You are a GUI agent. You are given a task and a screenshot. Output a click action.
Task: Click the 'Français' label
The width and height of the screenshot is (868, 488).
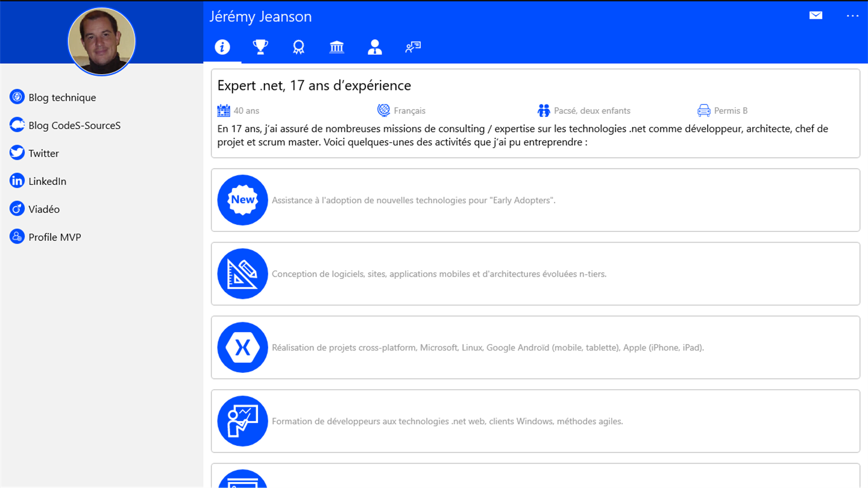pos(410,111)
